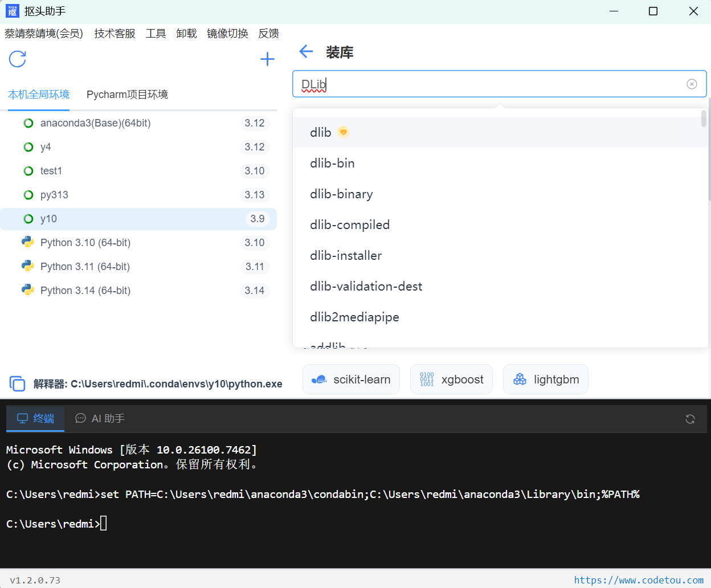Copy the interpreter path using the copy icon

pyautogui.click(x=17, y=383)
